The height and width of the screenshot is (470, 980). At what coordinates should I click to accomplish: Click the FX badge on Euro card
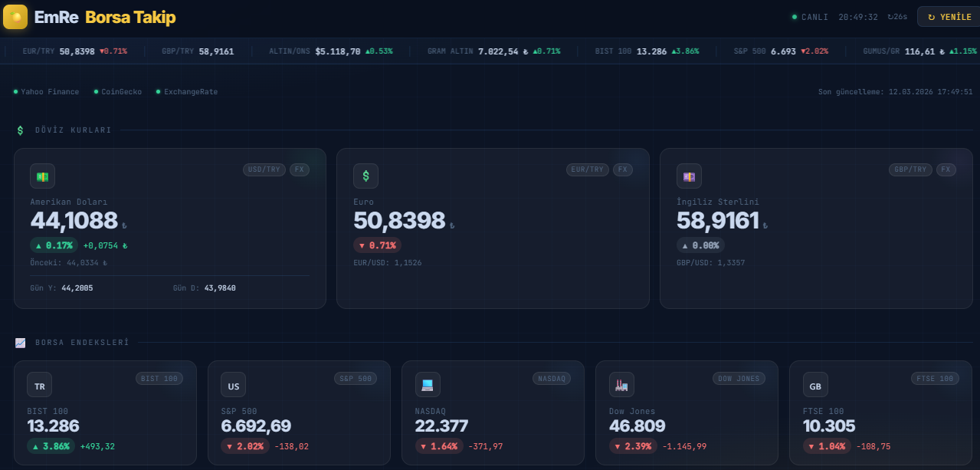622,169
